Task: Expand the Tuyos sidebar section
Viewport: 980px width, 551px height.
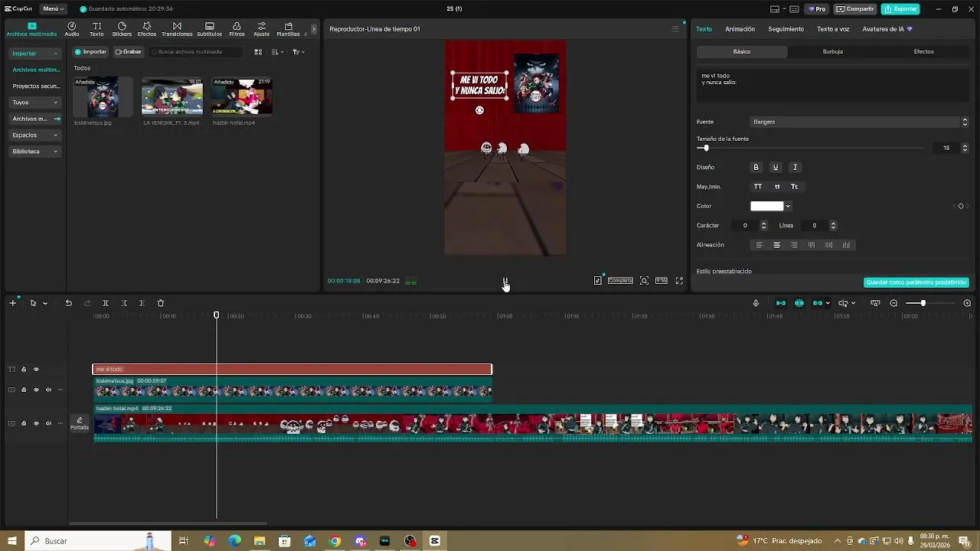Action: click(x=35, y=103)
